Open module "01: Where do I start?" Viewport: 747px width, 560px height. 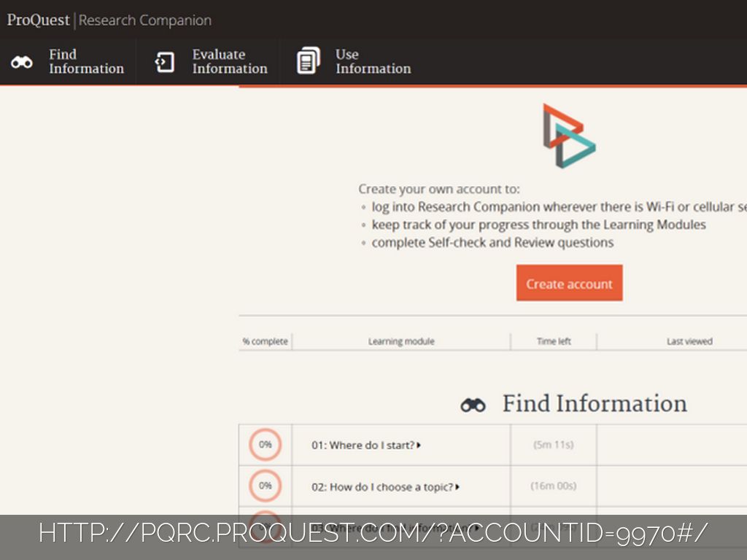coord(363,446)
